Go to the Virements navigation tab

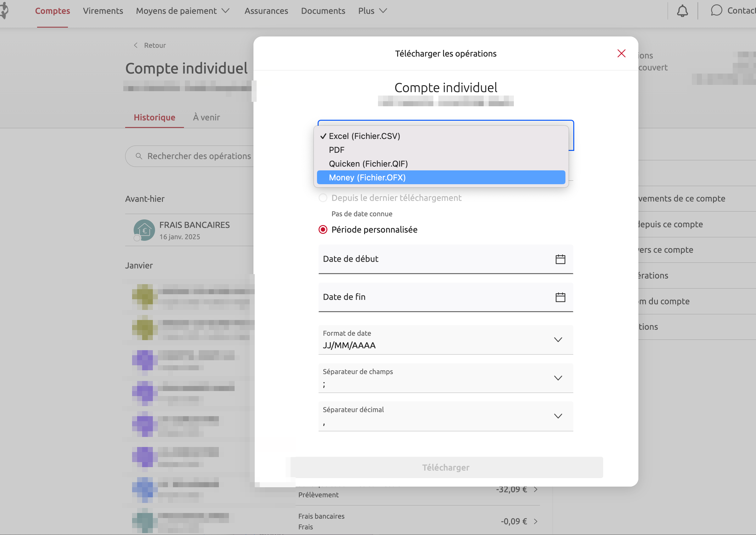pos(103,11)
